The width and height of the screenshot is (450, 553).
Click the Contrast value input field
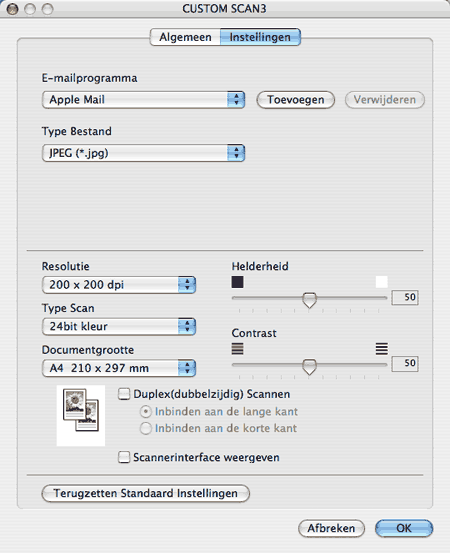(405, 364)
